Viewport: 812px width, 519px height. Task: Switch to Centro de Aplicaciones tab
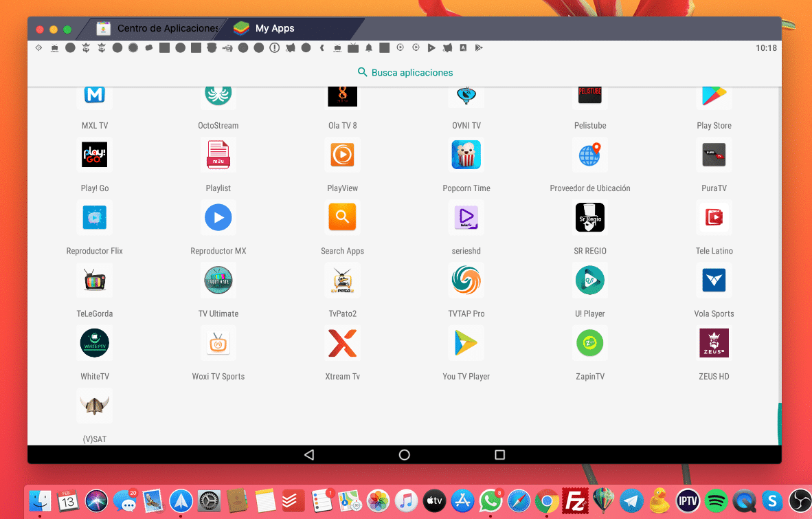(x=158, y=29)
